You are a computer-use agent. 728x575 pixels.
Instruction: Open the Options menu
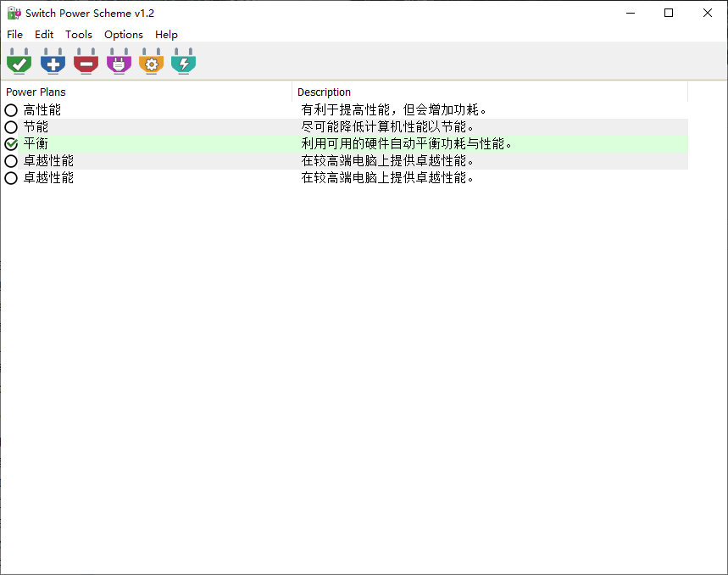(124, 35)
